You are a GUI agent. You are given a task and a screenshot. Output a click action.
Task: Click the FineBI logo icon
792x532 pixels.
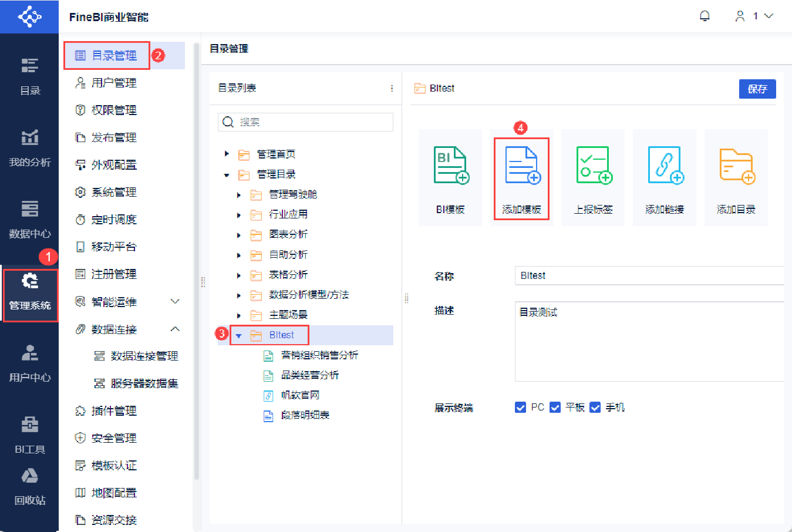[29, 16]
